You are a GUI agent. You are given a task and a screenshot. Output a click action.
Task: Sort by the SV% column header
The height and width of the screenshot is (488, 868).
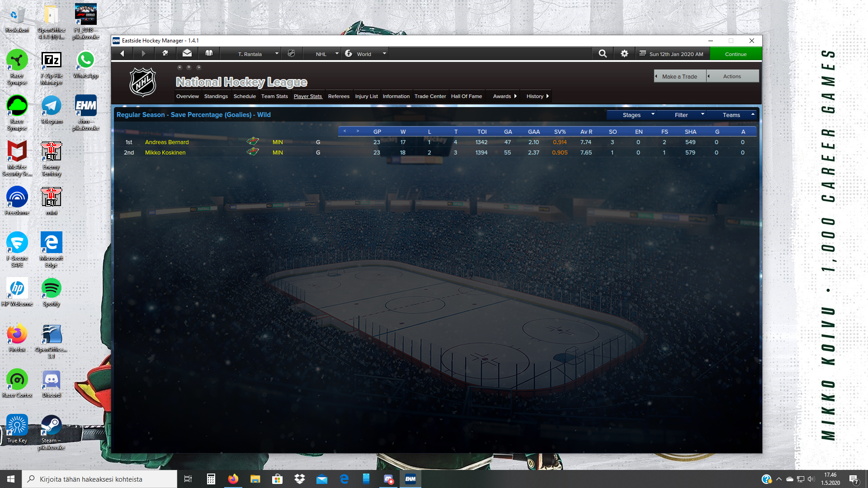(x=560, y=131)
